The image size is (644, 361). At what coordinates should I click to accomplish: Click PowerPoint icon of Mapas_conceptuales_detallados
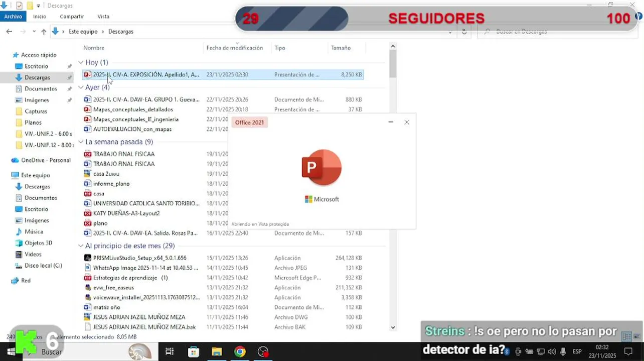pos(87,109)
